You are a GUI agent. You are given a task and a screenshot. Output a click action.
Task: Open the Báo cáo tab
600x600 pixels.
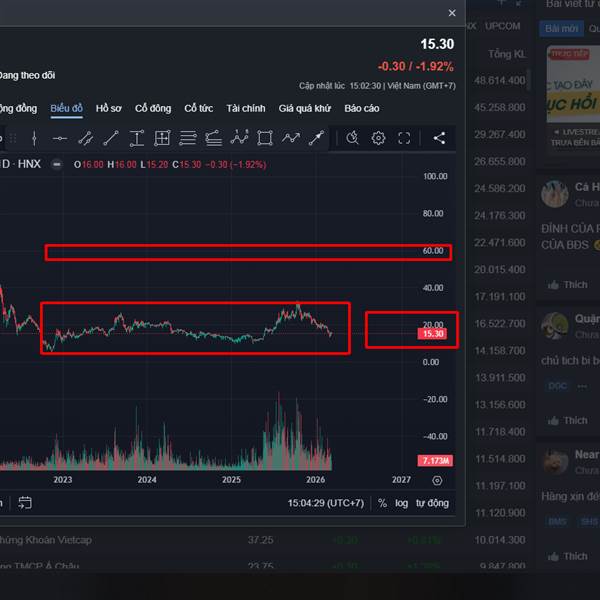coord(362,108)
